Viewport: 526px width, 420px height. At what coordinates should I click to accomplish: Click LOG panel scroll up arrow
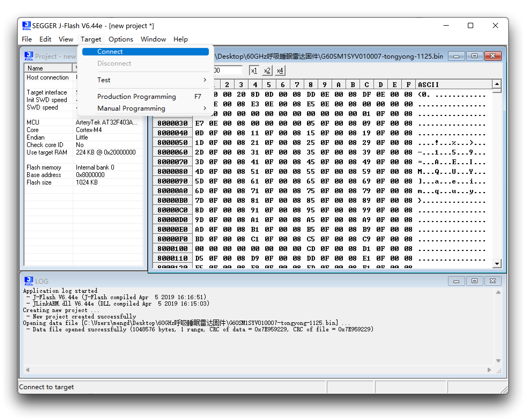click(x=498, y=292)
